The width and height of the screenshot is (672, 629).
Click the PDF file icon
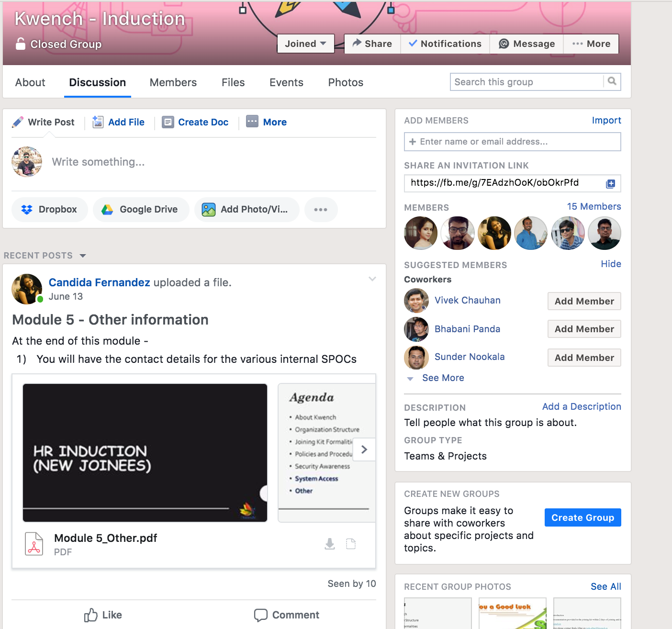pos(34,544)
